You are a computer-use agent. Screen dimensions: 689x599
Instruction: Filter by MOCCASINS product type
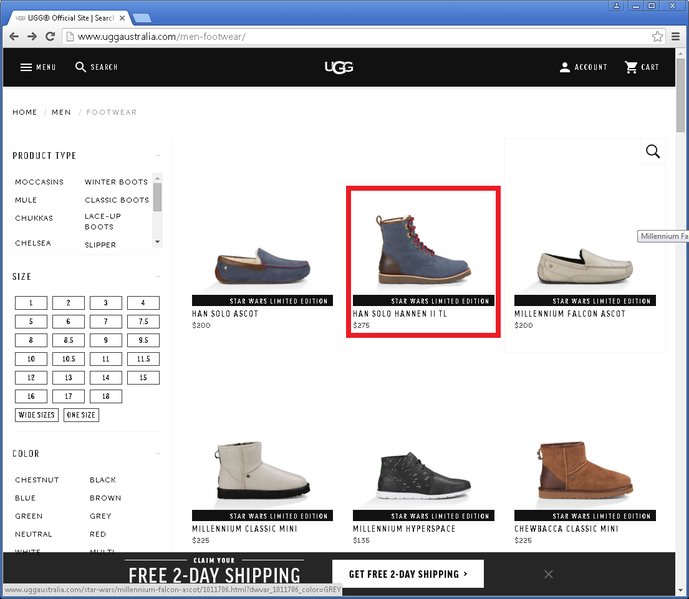coord(39,182)
